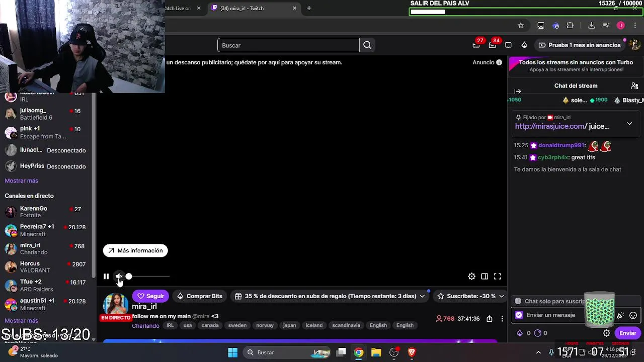The image size is (644, 362).
Task: Select the japan tag
Action: (289, 325)
